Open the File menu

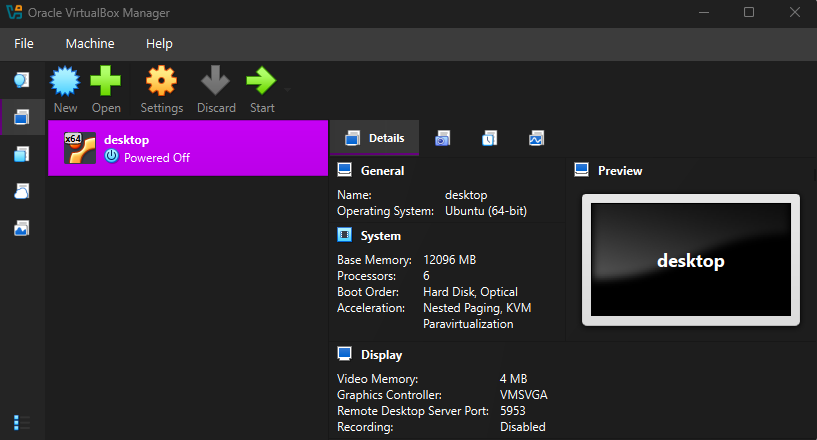pos(24,44)
